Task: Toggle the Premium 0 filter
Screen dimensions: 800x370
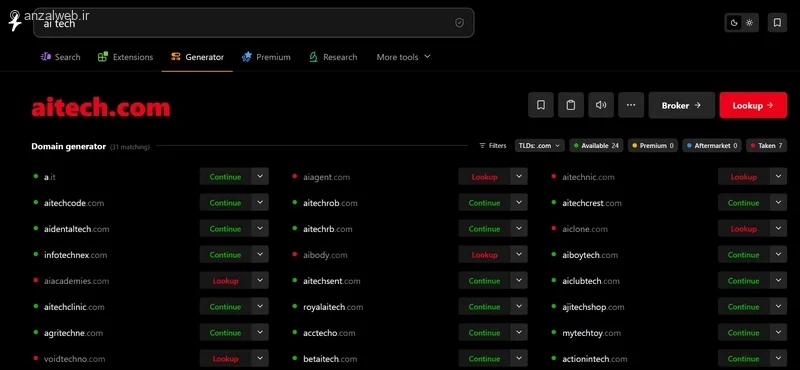Action: [x=653, y=146]
